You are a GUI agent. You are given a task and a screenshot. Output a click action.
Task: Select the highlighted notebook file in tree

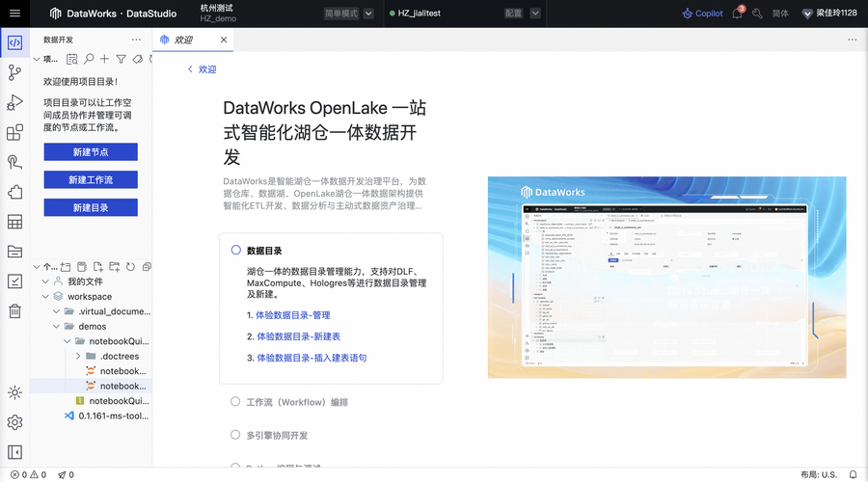(x=91, y=387)
